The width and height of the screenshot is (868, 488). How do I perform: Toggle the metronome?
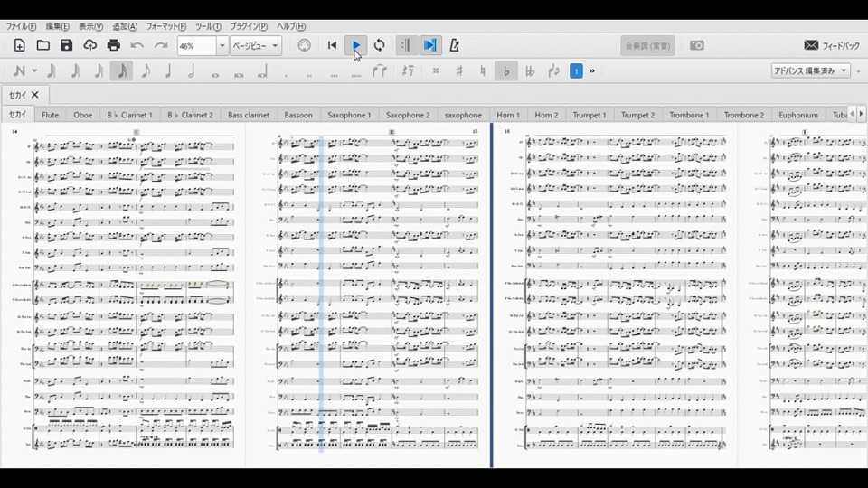pyautogui.click(x=454, y=45)
